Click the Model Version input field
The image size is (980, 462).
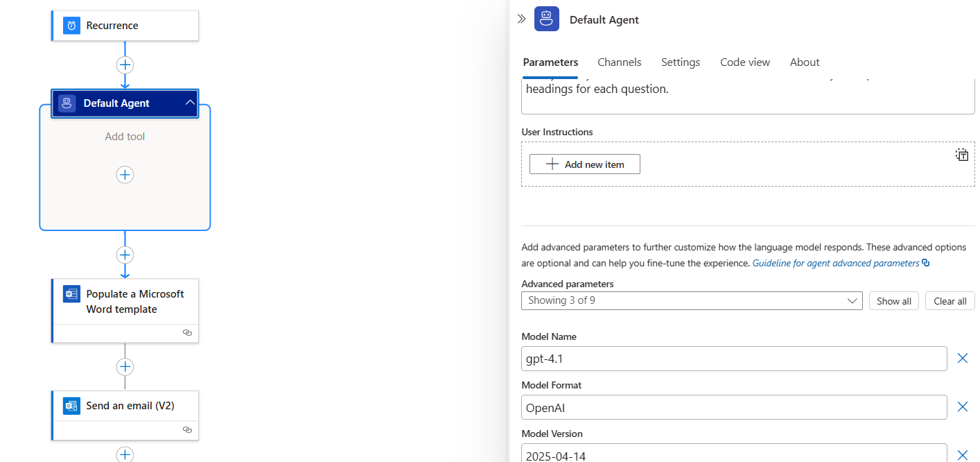point(734,453)
